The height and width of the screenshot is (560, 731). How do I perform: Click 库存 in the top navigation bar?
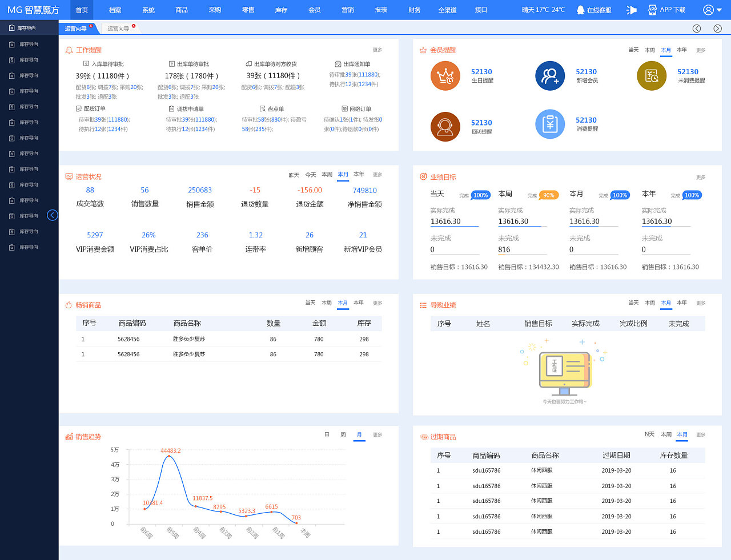[281, 9]
